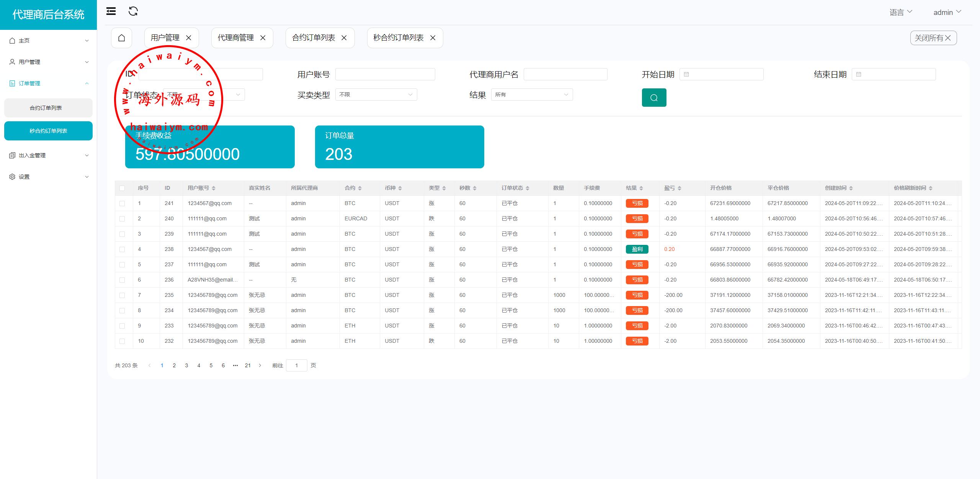This screenshot has height=479, width=980.
Task: Click the sidebar collapse menu icon
Action: tap(111, 11)
